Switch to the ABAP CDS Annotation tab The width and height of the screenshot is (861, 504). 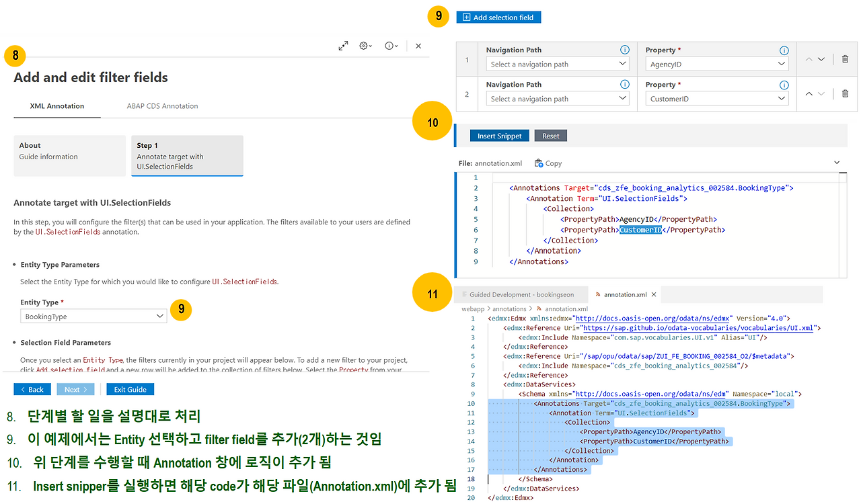coord(163,106)
